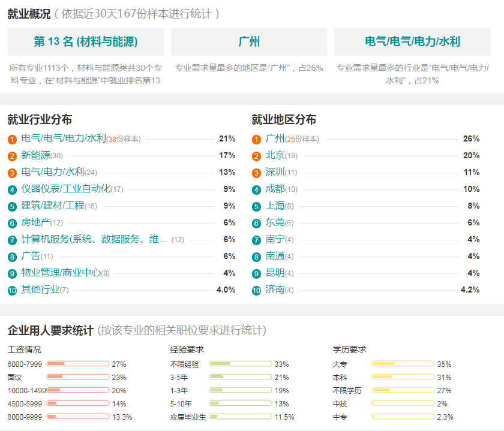
Task: Click the 4.2% value for 济南
Action: (470, 290)
